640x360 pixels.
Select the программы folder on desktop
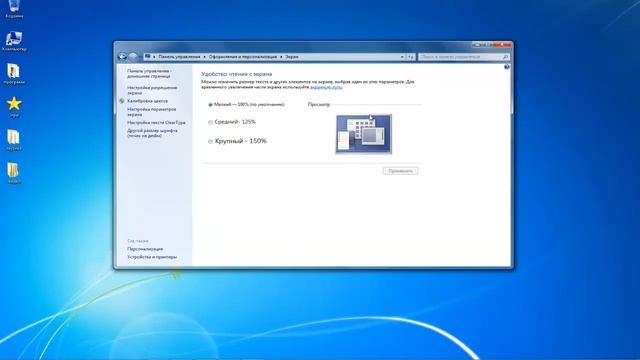coord(14,74)
